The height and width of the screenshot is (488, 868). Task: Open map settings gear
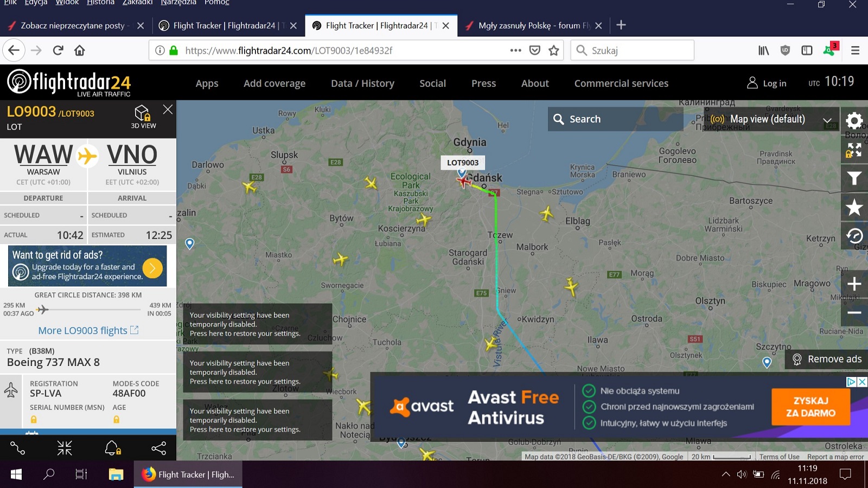(x=854, y=121)
